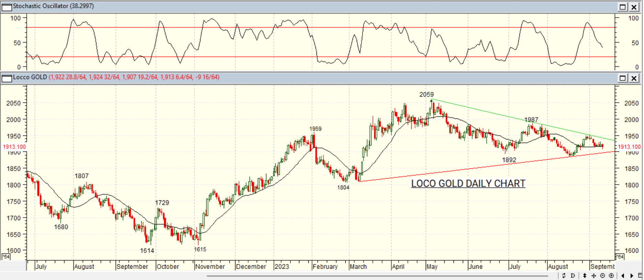This screenshot has height=280, width=644.
Task: Zoom in with the plus circle icon
Action: point(611,276)
